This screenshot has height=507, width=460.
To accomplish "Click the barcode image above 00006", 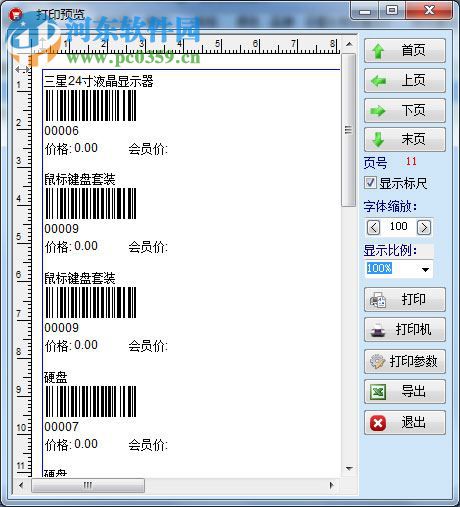I will (91, 106).
